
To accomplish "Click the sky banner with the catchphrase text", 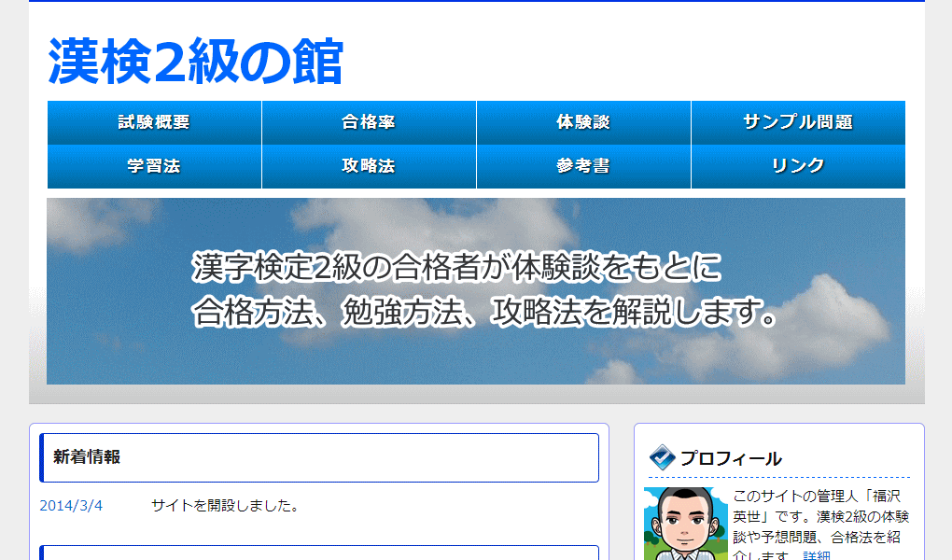I will 476,290.
